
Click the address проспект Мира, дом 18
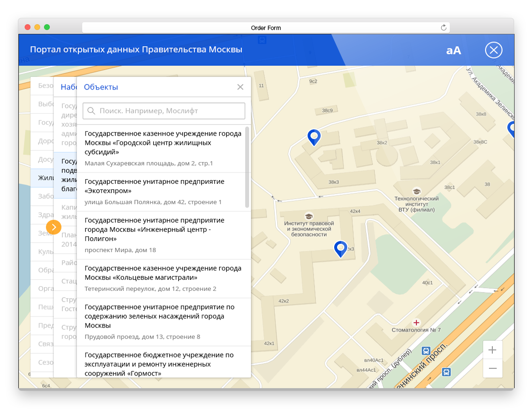(120, 250)
